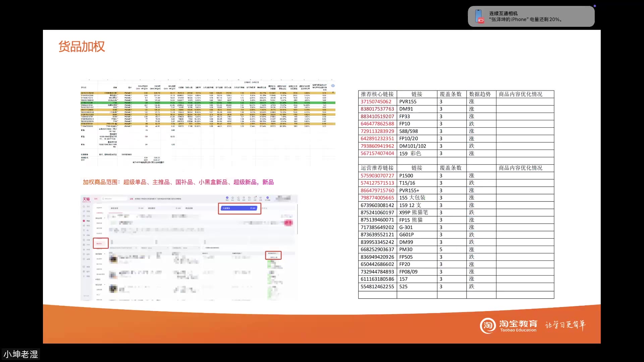Click the FP15 熊猫 cell
This screenshot has height=362, width=644.
pyautogui.click(x=417, y=220)
